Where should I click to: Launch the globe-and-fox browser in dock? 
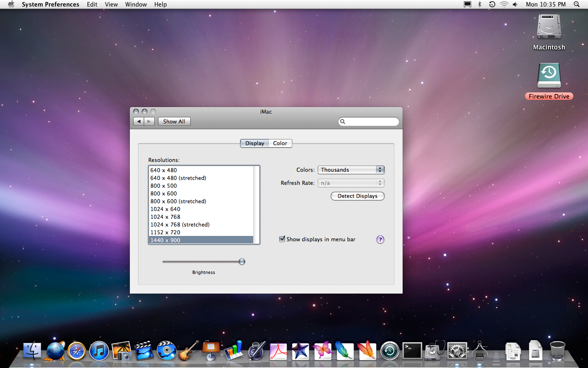tap(55, 351)
